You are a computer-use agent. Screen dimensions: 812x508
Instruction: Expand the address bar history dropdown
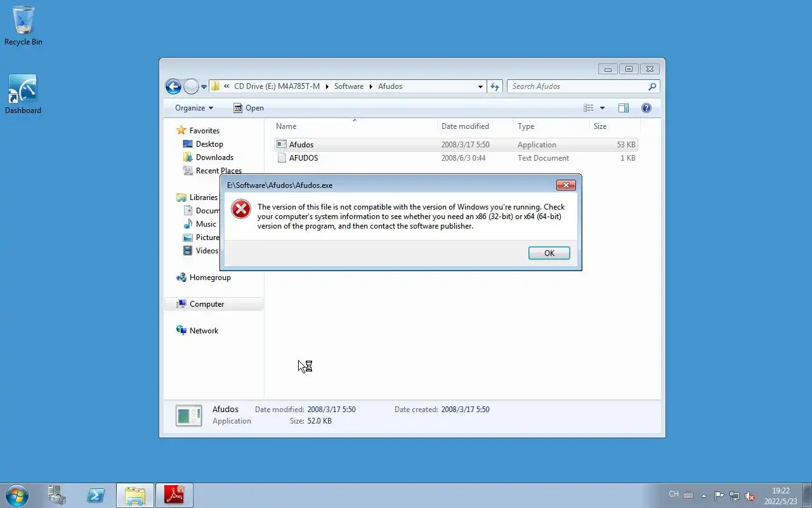pyautogui.click(x=480, y=86)
